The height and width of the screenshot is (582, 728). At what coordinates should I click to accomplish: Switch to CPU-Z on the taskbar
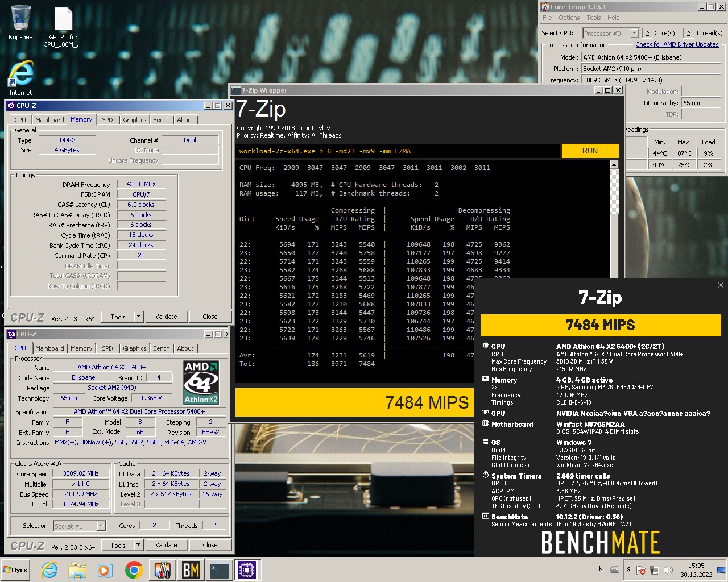[x=247, y=570]
